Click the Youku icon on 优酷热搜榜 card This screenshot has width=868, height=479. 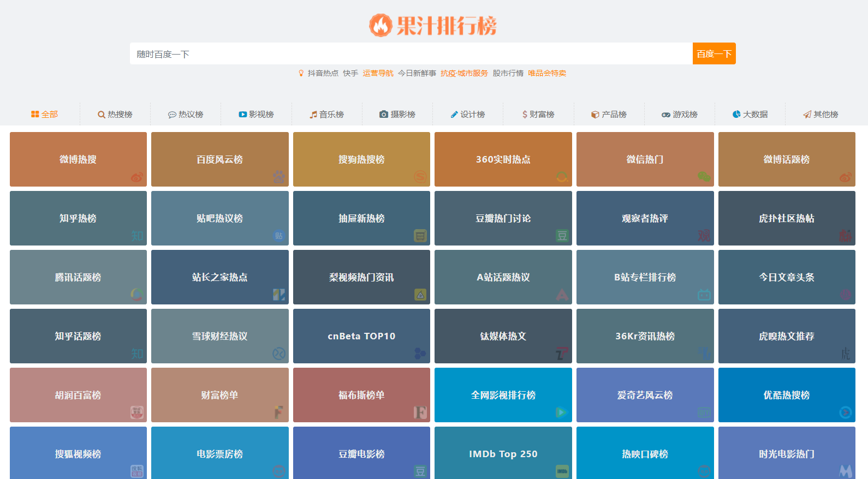point(846,412)
